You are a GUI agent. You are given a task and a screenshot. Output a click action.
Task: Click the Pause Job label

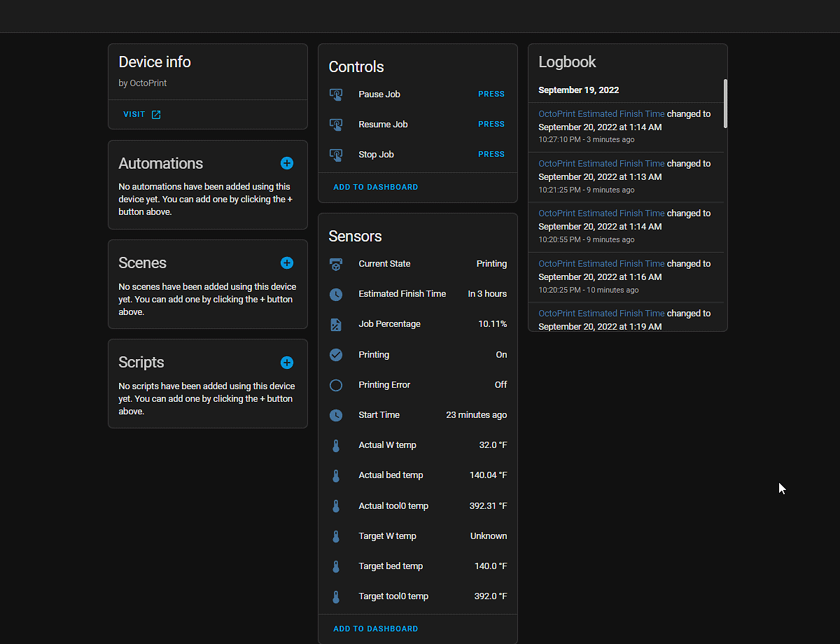(x=379, y=94)
